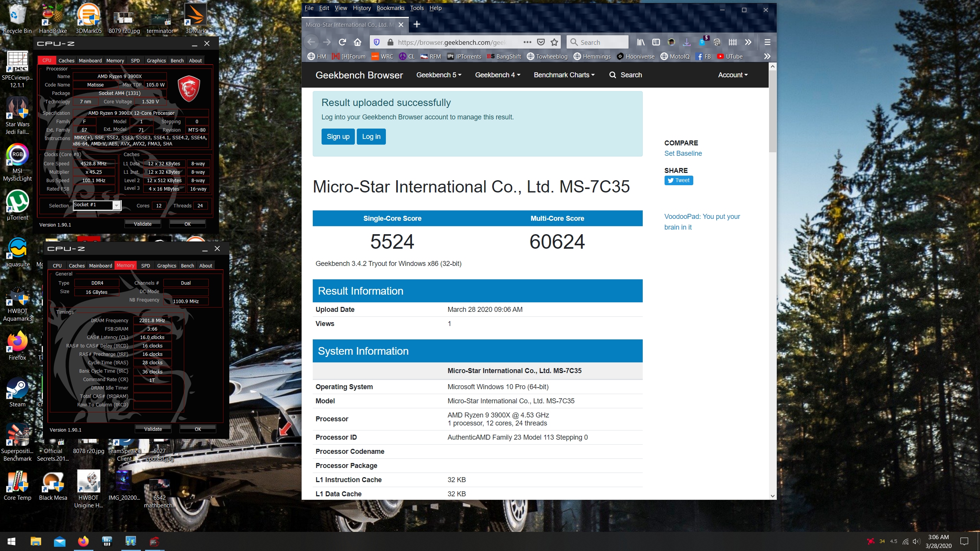Switch to Graphics tab in lower CPU-Z

tap(167, 266)
